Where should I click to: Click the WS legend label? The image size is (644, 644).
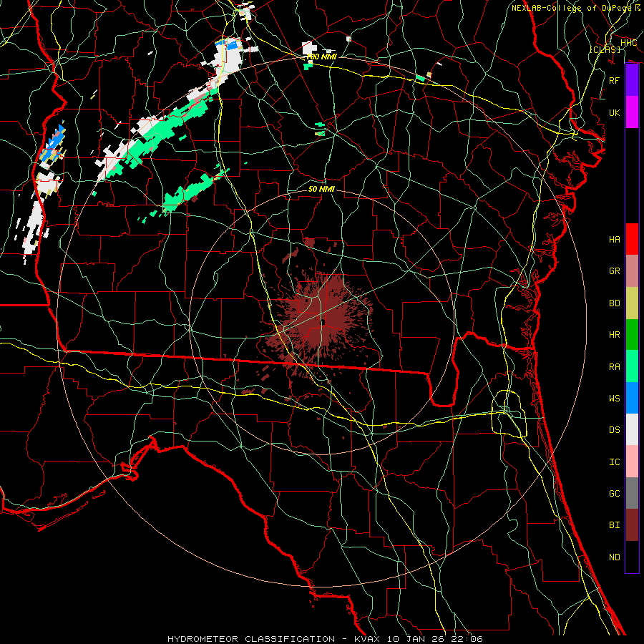click(x=614, y=399)
